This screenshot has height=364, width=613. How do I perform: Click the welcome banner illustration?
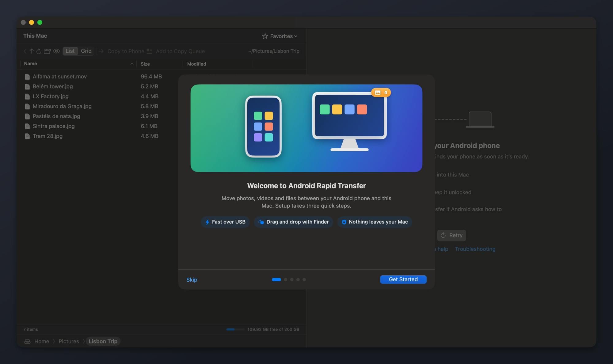coord(306,128)
